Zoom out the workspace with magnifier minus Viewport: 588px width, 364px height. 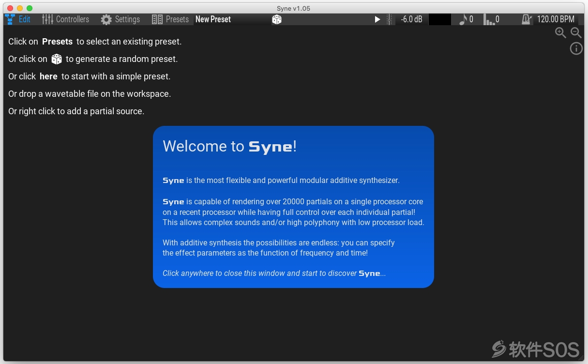tap(576, 33)
